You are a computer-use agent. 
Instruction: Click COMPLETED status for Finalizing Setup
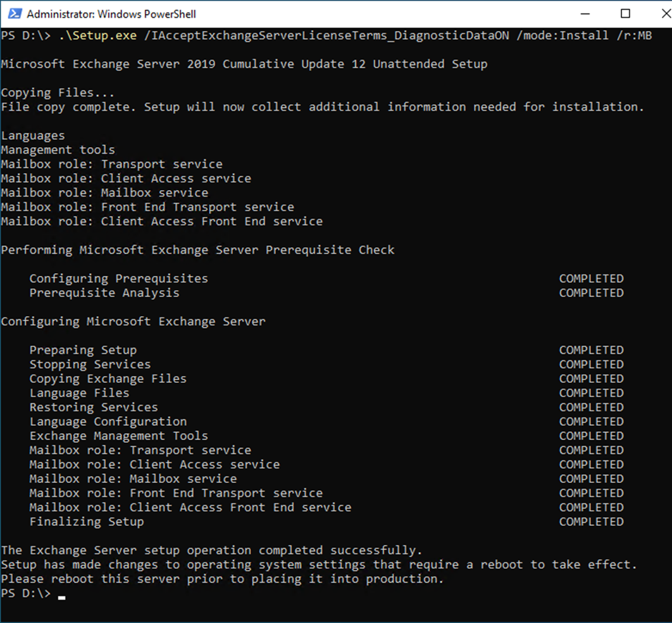[592, 522]
